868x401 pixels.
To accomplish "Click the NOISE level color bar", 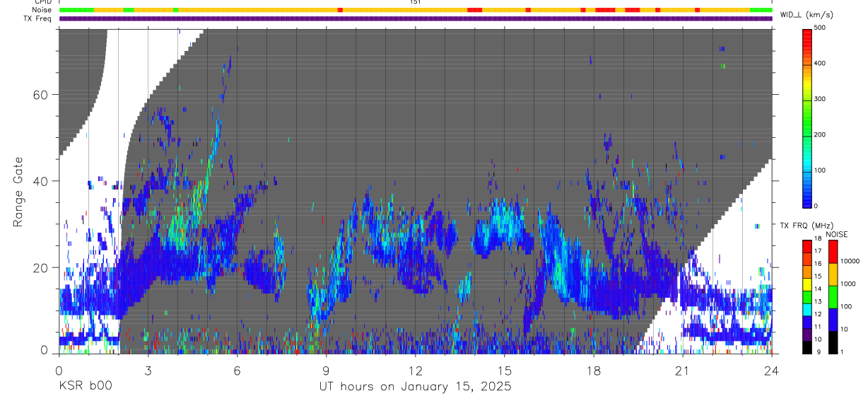I will pos(832,296).
